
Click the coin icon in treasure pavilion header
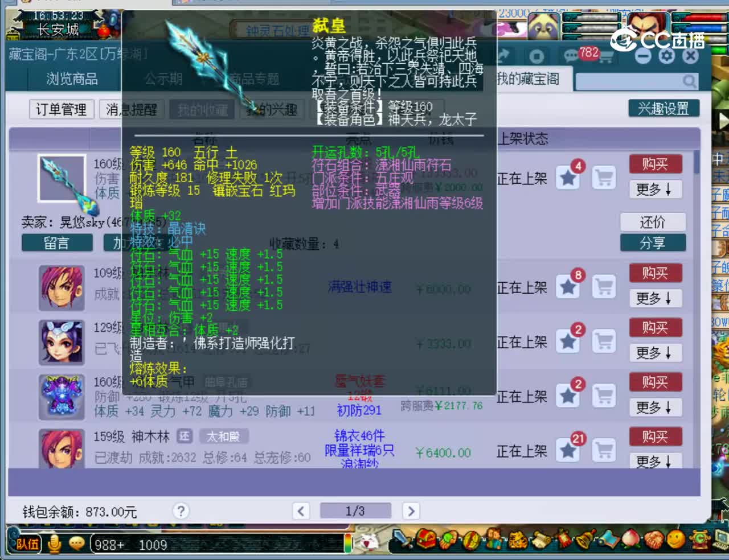pos(536,56)
